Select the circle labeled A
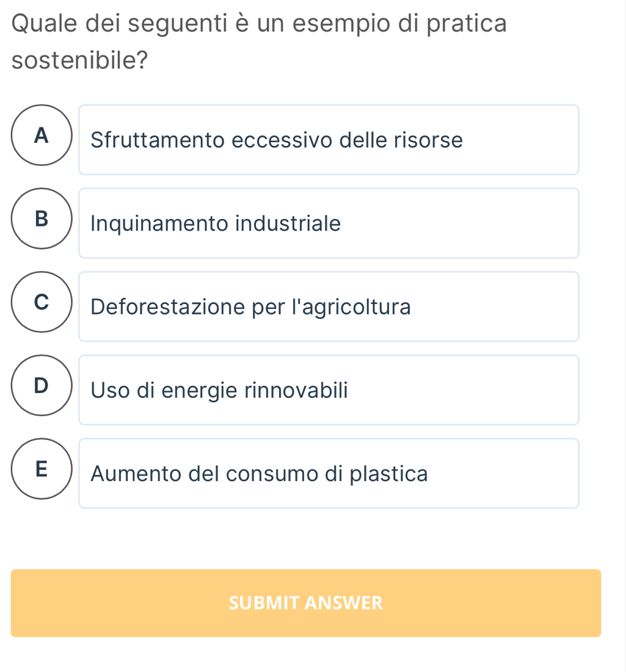 tap(42, 135)
